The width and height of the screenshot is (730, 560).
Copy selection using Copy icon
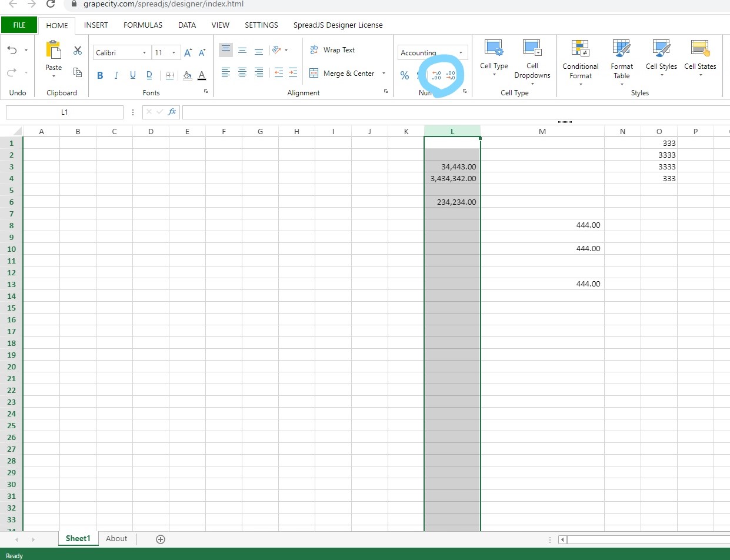tap(78, 72)
